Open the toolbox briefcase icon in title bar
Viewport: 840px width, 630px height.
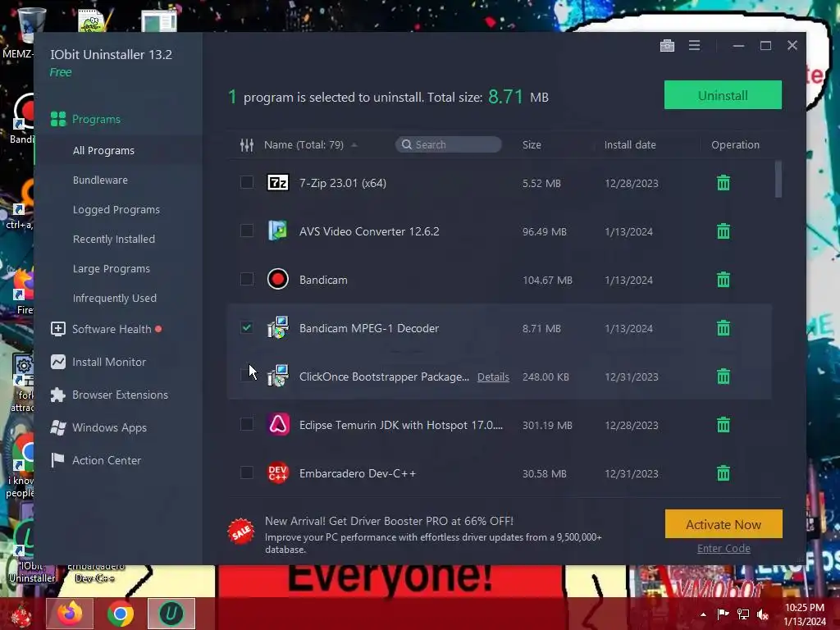667,46
